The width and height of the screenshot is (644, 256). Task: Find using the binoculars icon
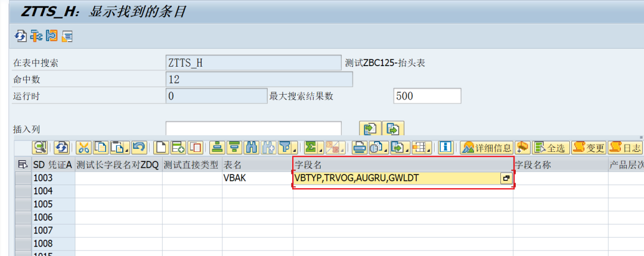pyautogui.click(x=252, y=148)
